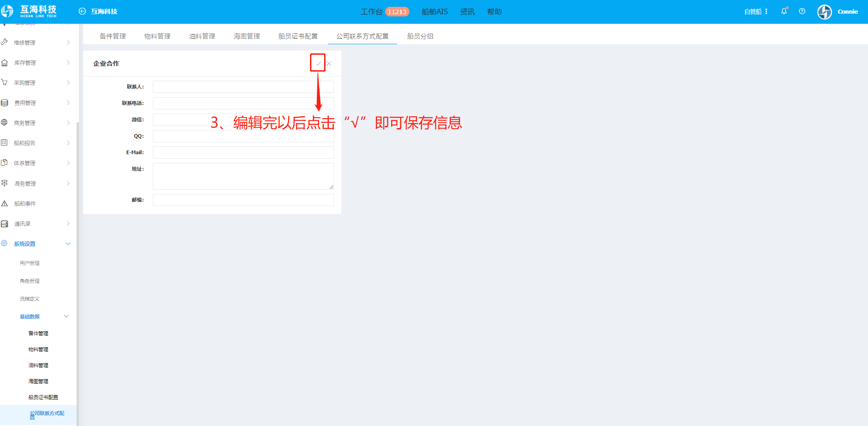Click the signpost icon for 海务管理
868x426 pixels.
5,183
